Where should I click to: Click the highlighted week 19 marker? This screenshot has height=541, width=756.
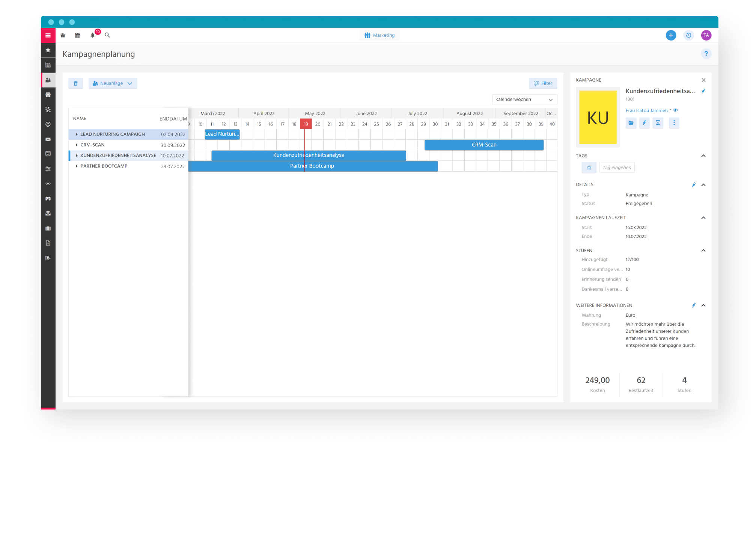point(306,124)
